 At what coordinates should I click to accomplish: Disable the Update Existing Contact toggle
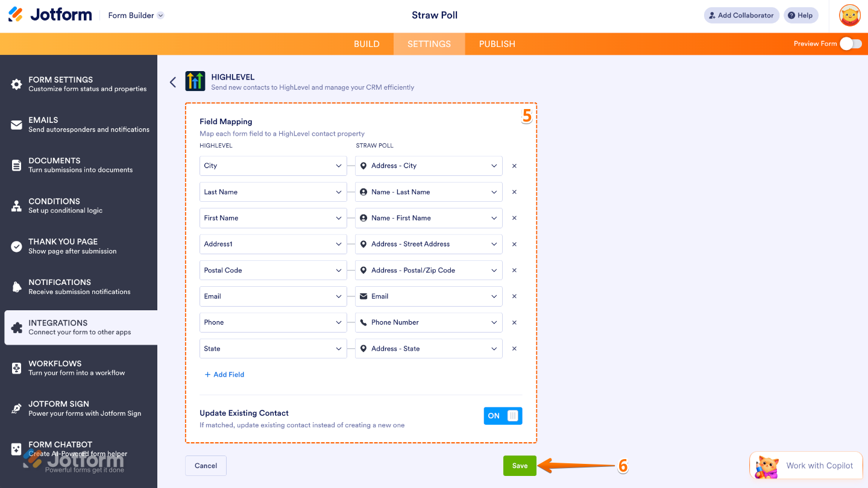click(503, 415)
